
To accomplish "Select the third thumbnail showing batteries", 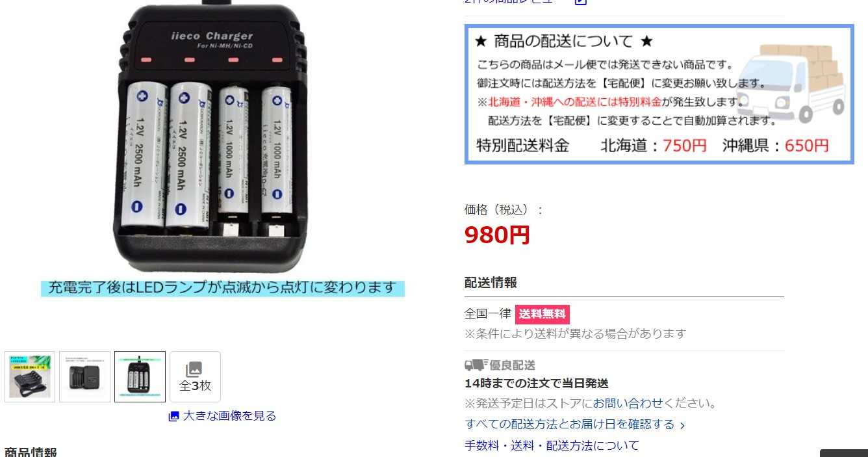I will coord(140,376).
